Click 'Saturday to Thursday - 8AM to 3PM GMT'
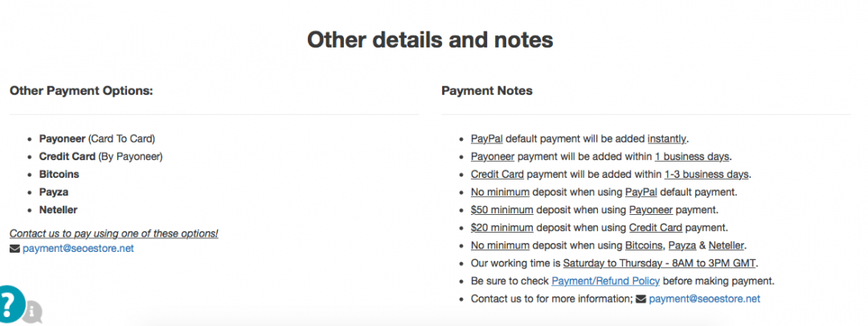Image resolution: width=868 pixels, height=326 pixels. point(660,263)
